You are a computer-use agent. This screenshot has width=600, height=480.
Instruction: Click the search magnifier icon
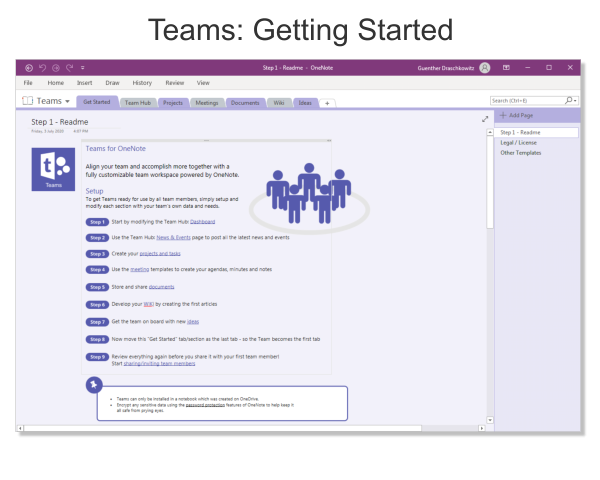(x=569, y=100)
